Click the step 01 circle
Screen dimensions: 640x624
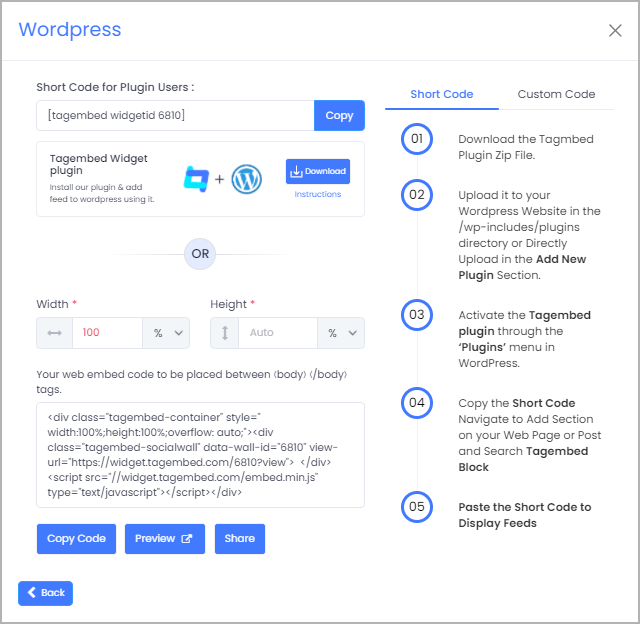click(417, 139)
